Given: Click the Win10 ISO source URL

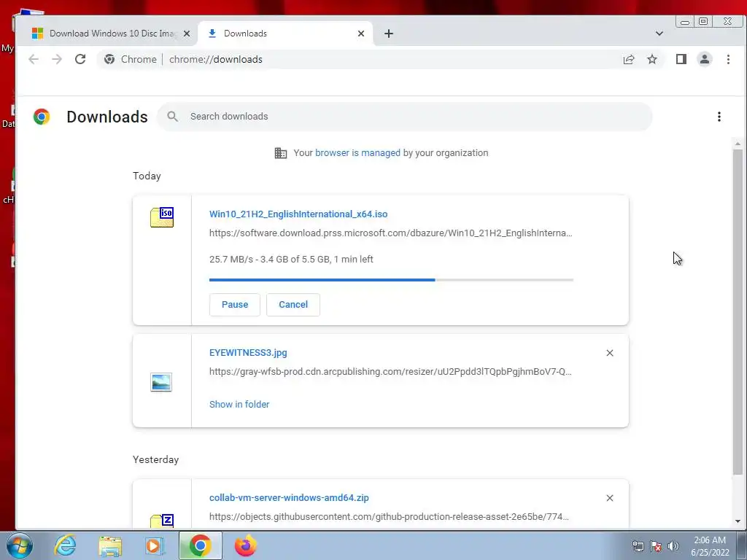Looking at the screenshot, I should tap(391, 233).
